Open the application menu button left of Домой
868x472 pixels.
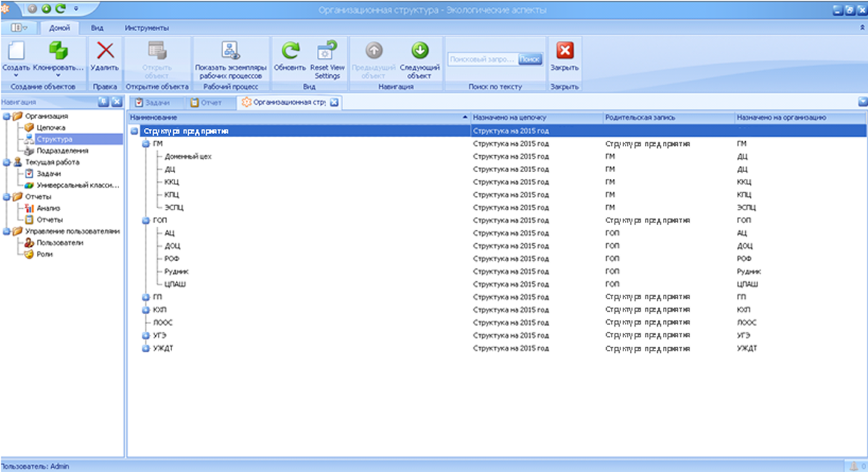pyautogui.click(x=19, y=28)
